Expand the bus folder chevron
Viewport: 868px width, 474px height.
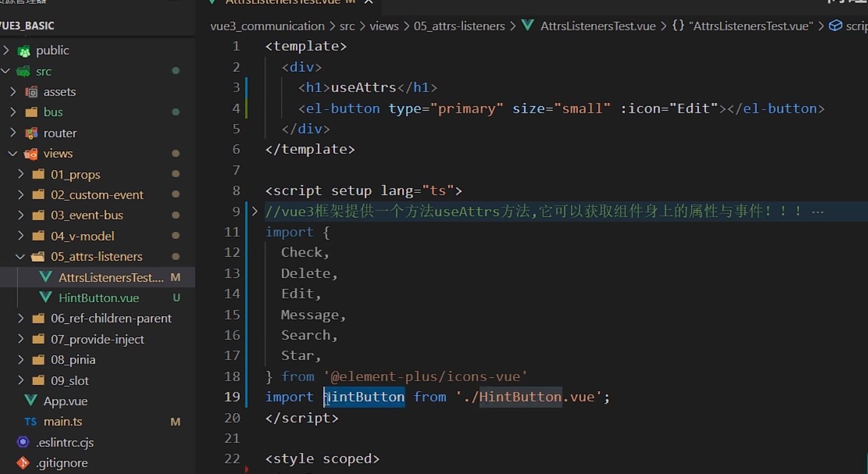coord(13,112)
